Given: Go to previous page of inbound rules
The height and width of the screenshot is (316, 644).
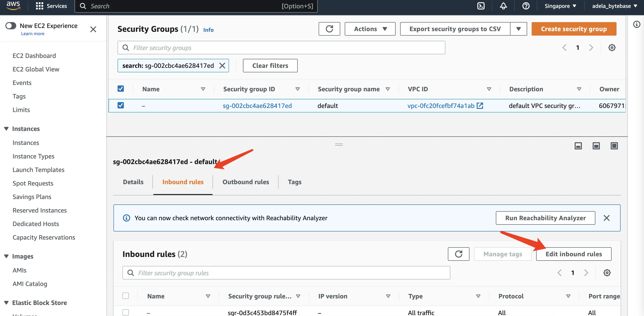Looking at the screenshot, I should (559, 273).
